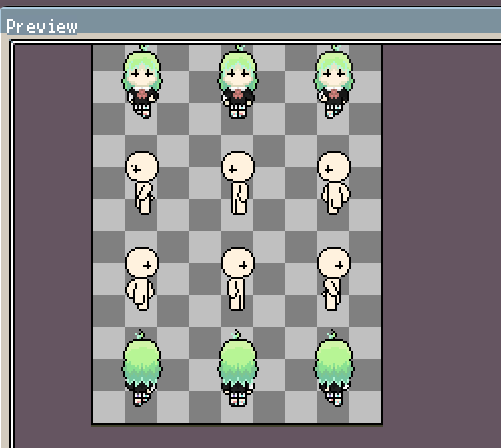
Task: Select left-facing bald sprite, second row left
Action: click(142, 183)
